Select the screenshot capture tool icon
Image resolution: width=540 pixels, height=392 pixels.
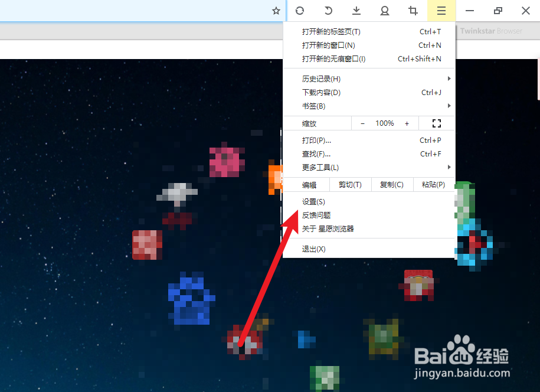click(413, 11)
